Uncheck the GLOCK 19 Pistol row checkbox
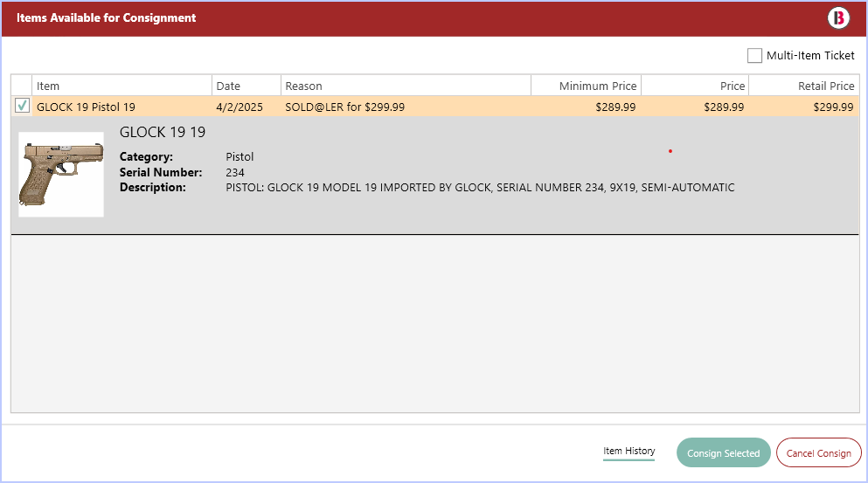 click(22, 105)
